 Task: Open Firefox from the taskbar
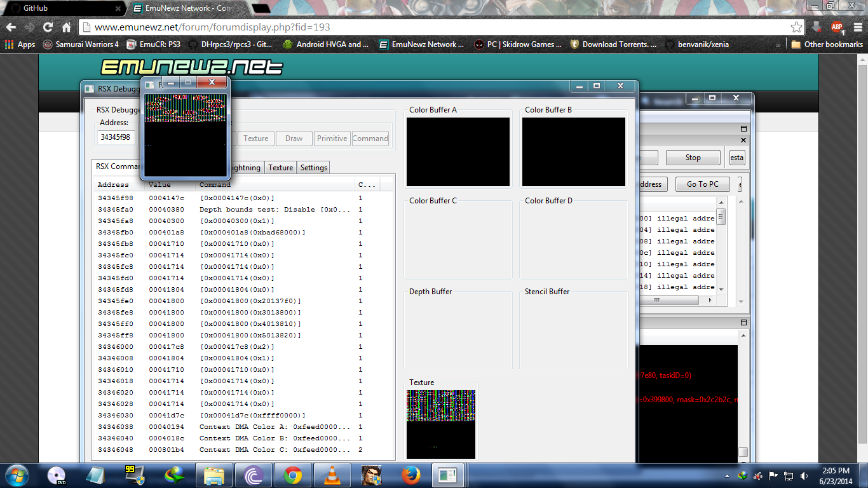click(411, 475)
